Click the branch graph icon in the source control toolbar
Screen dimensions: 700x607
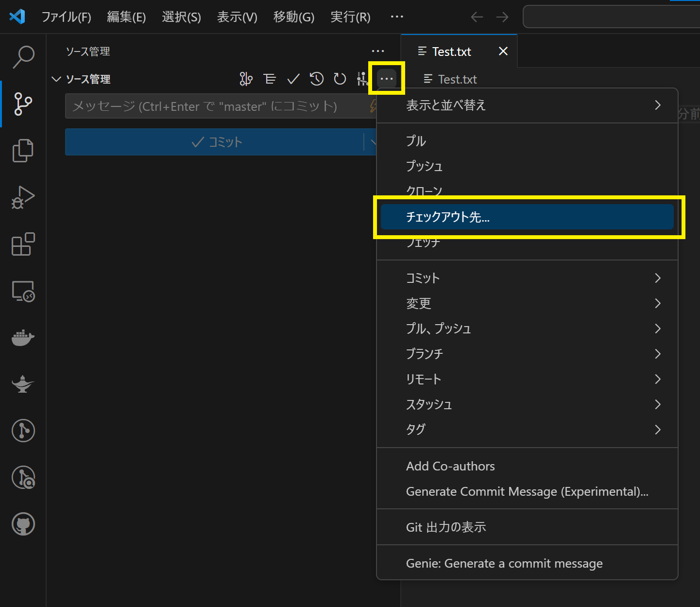(x=246, y=79)
